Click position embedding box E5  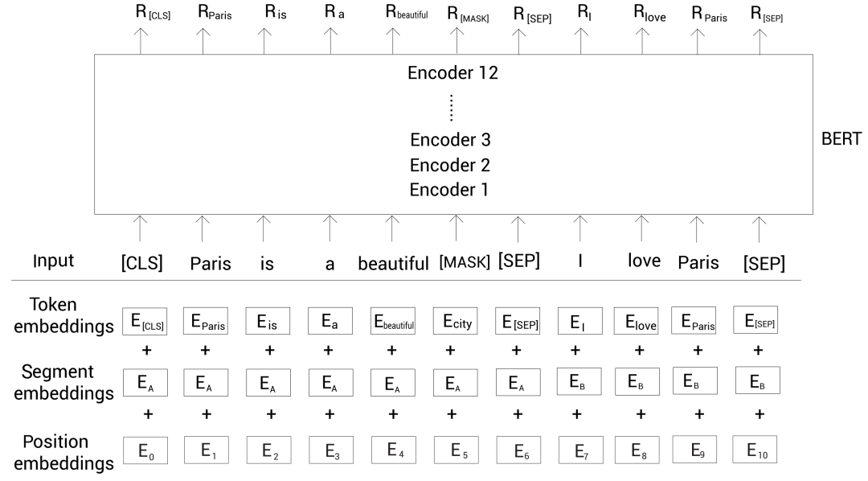[454, 448]
